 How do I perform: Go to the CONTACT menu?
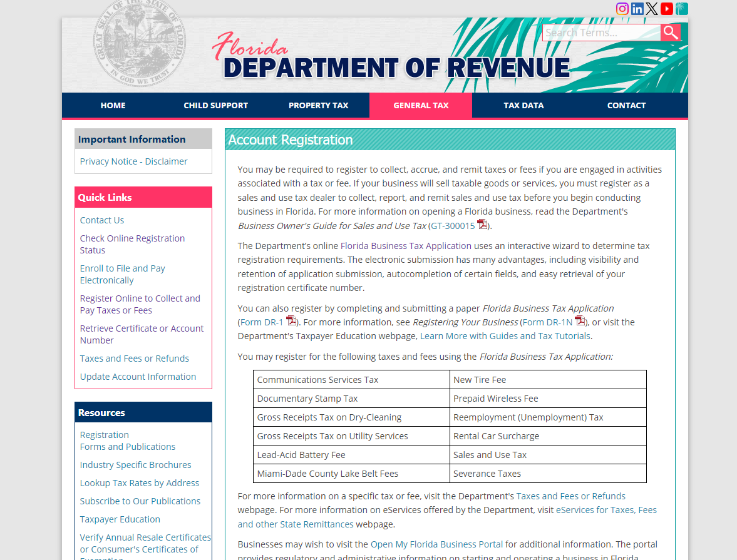[626, 105]
